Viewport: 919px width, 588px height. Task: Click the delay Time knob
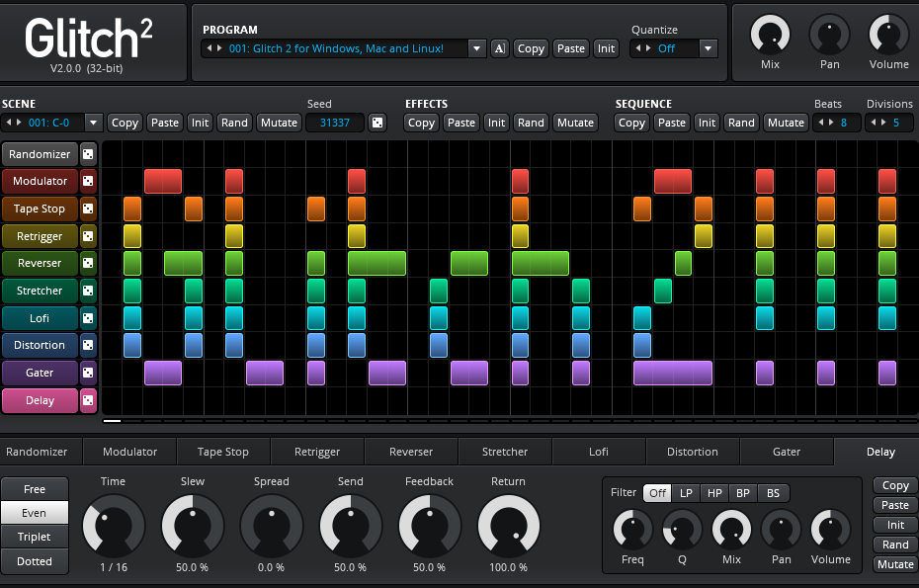click(x=114, y=526)
